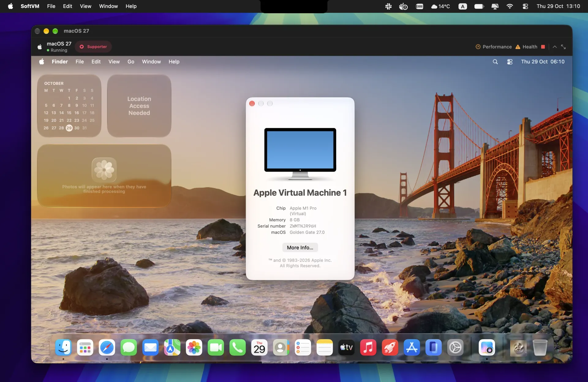This screenshot has height=382, width=588.
Task: Open host Wi-Fi status menu
Action: coord(510,6)
